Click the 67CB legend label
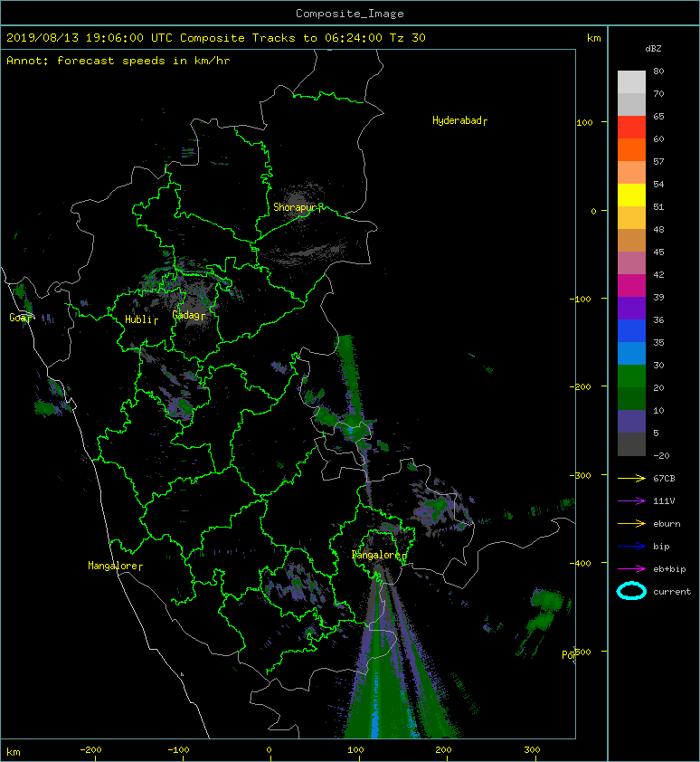 tap(664, 478)
